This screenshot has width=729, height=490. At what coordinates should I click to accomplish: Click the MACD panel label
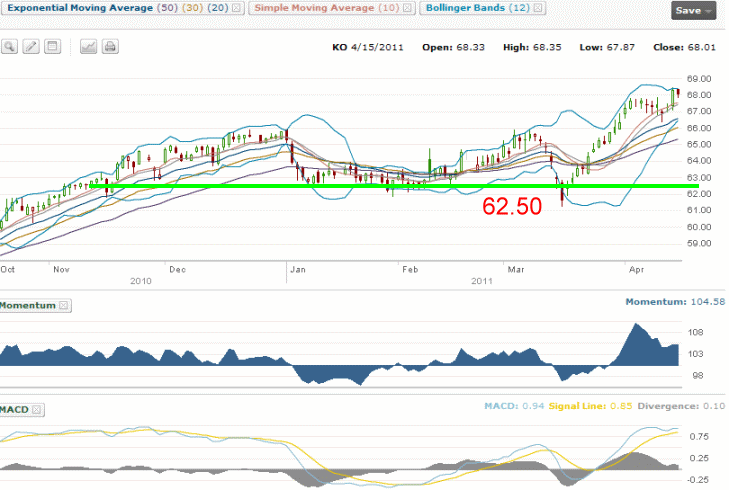tap(14, 410)
